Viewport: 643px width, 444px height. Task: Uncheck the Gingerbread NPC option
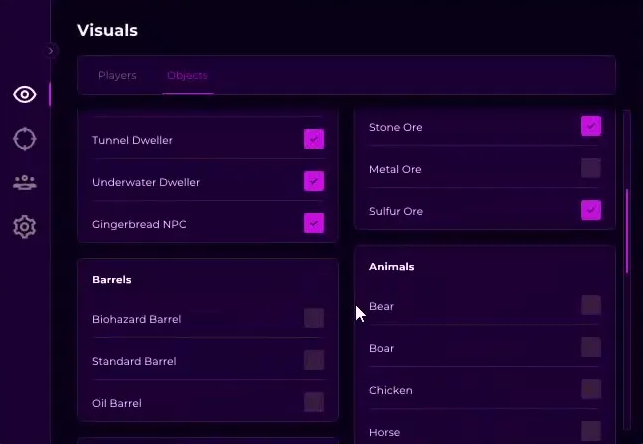314,223
